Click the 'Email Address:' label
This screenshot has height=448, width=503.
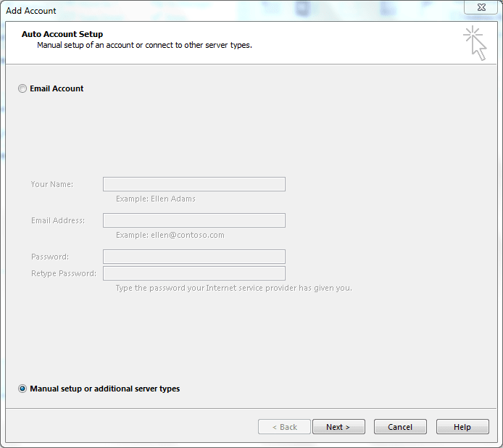click(58, 220)
